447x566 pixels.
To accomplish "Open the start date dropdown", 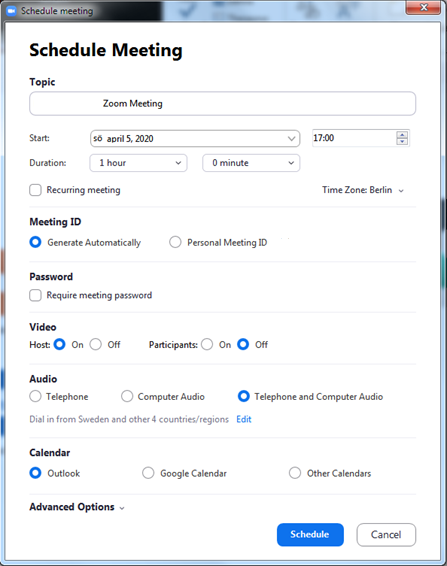I will pyautogui.click(x=195, y=139).
